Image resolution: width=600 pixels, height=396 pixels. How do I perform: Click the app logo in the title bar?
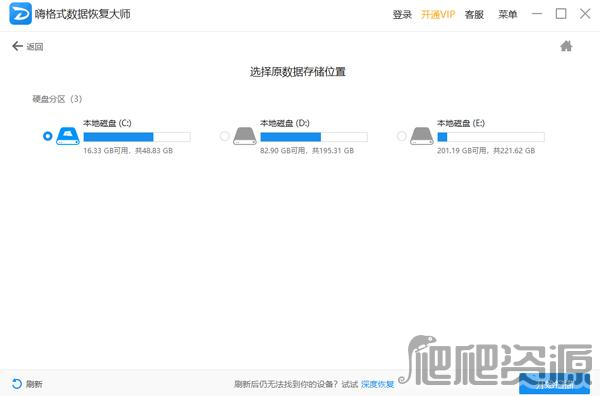[20, 14]
